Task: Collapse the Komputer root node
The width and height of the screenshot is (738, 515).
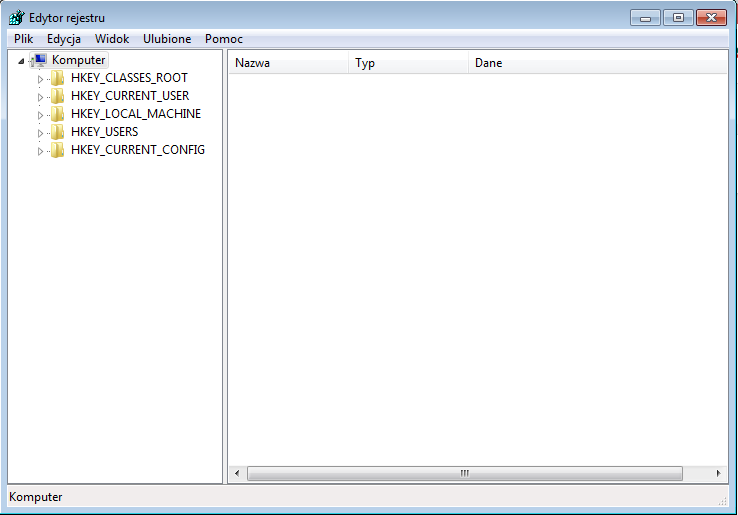Action: [22, 61]
